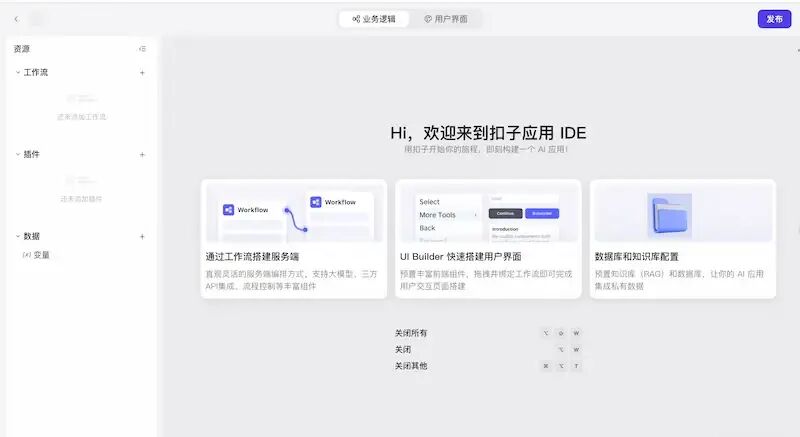
Task: Open the 数据库和知识库配置 card
Action: (683, 239)
